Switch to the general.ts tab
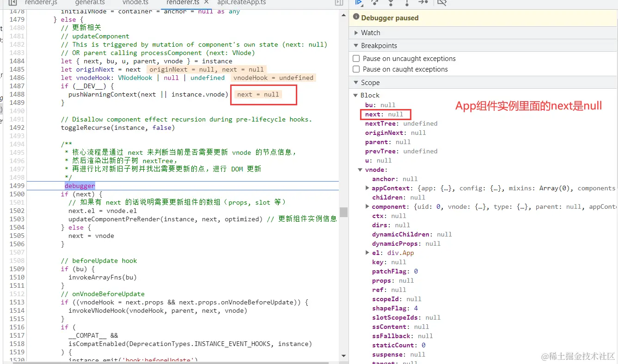 tap(90, 2)
